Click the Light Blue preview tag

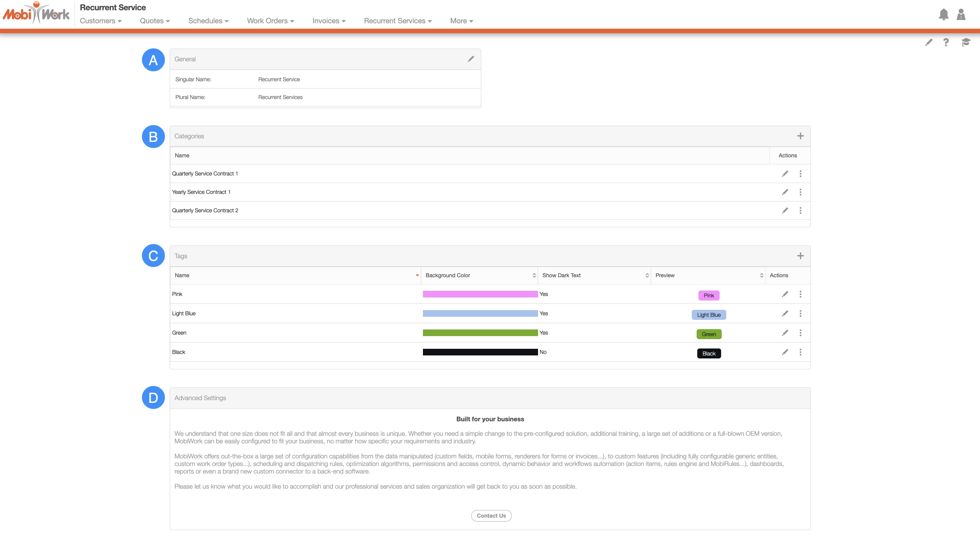pos(708,315)
